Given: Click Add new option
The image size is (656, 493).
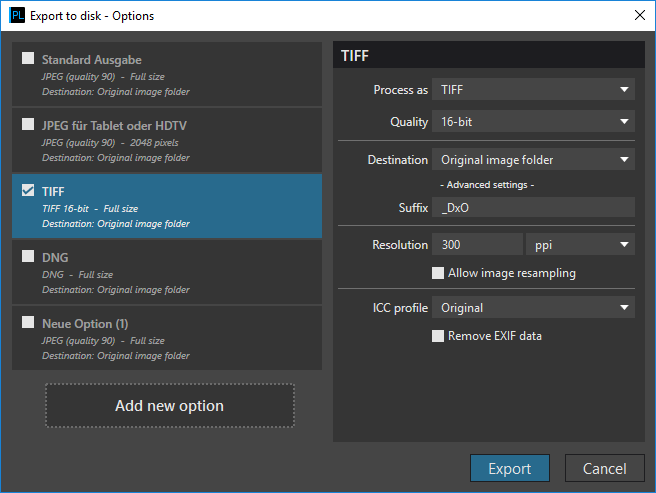Looking at the screenshot, I should click(170, 406).
